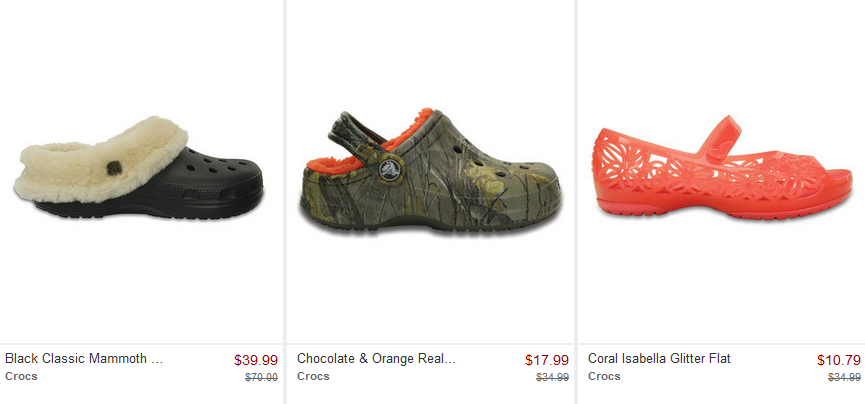Click the crossed-out $34.99 below $10.79
The image size is (865, 404).
point(844,378)
